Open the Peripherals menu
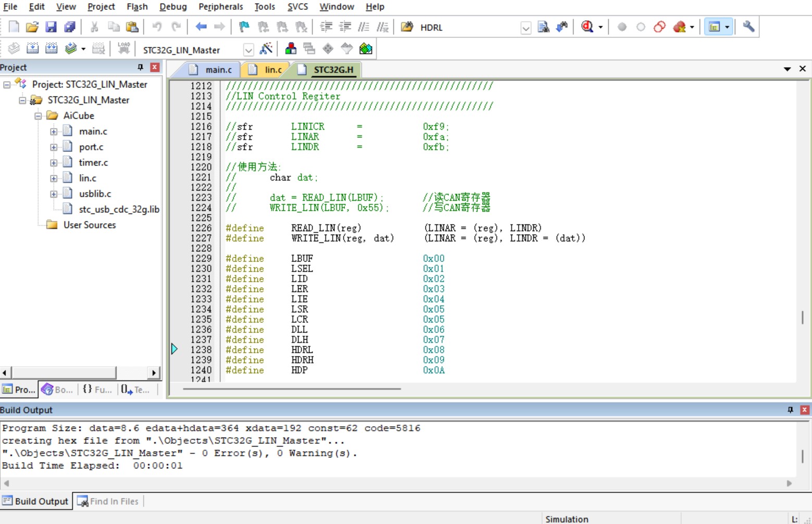812x524 pixels. [220, 7]
